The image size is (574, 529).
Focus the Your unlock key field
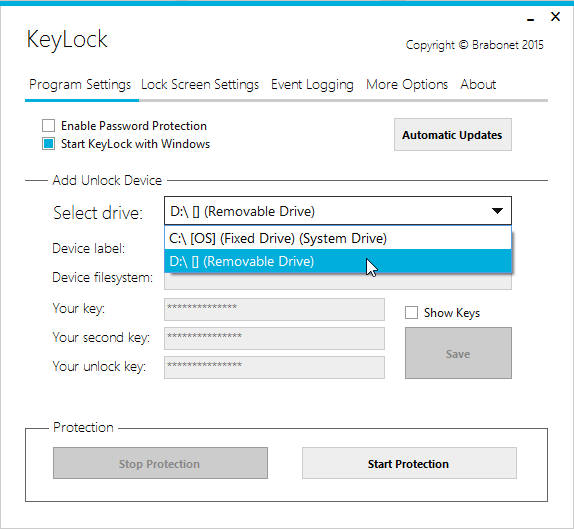click(274, 368)
